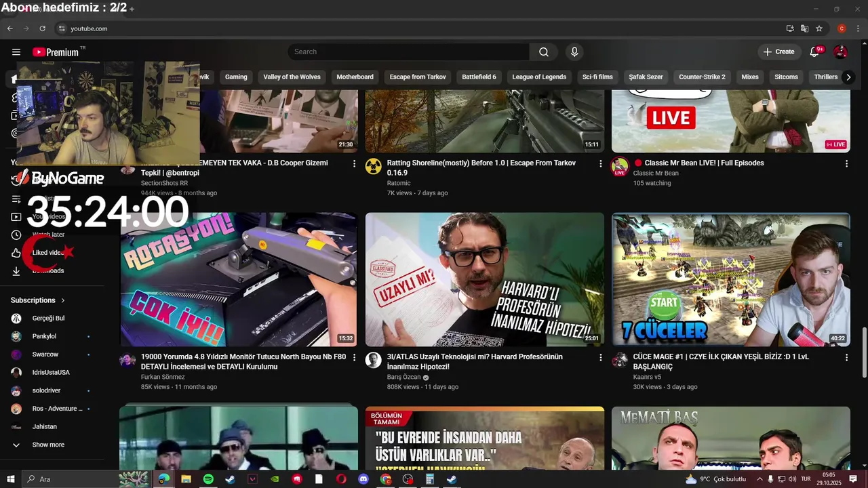Reload the page with refresh icon

pyautogui.click(x=42, y=28)
